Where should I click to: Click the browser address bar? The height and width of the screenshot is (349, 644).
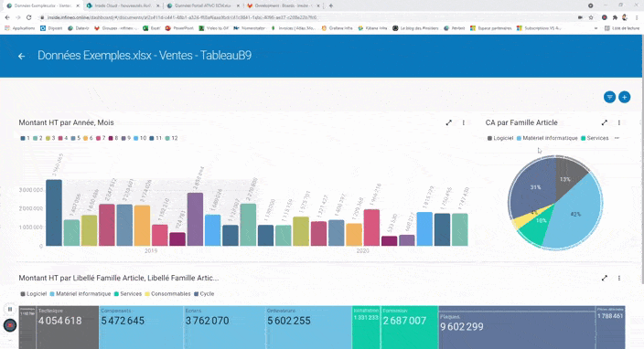[308, 17]
